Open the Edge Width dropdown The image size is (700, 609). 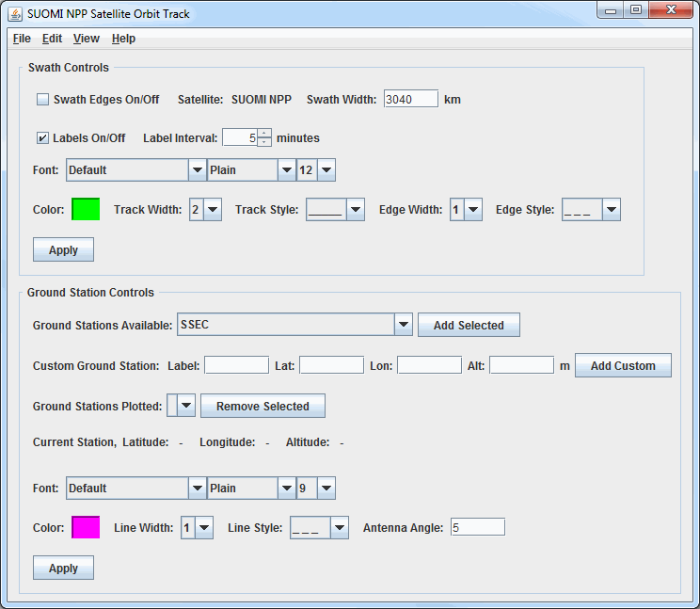(466, 209)
